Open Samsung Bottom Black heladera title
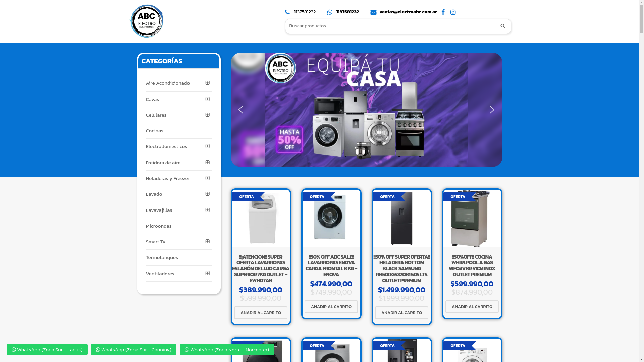This screenshot has height=362, width=644. pos(401,268)
